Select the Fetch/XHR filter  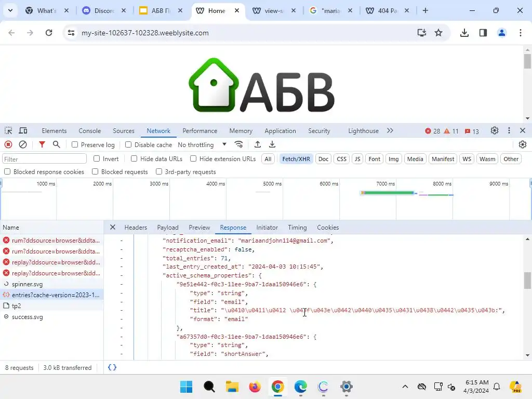(x=296, y=159)
